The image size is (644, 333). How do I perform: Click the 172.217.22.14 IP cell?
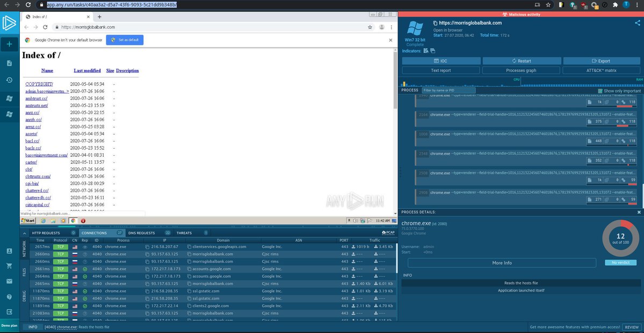[x=164, y=306]
